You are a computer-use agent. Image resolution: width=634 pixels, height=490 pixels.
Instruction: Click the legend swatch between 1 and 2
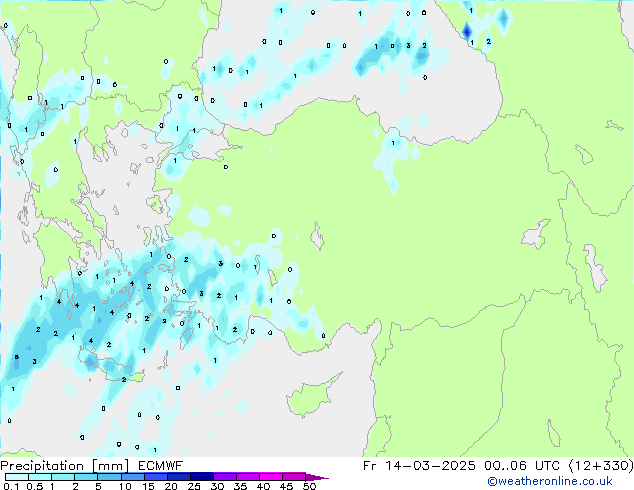click(x=63, y=477)
